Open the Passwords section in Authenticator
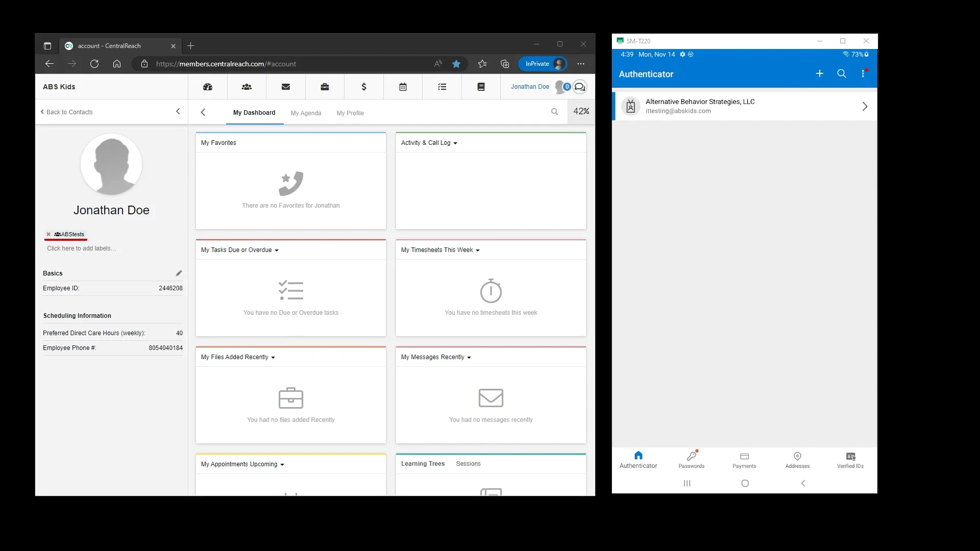This screenshot has height=551, width=980. 690,459
